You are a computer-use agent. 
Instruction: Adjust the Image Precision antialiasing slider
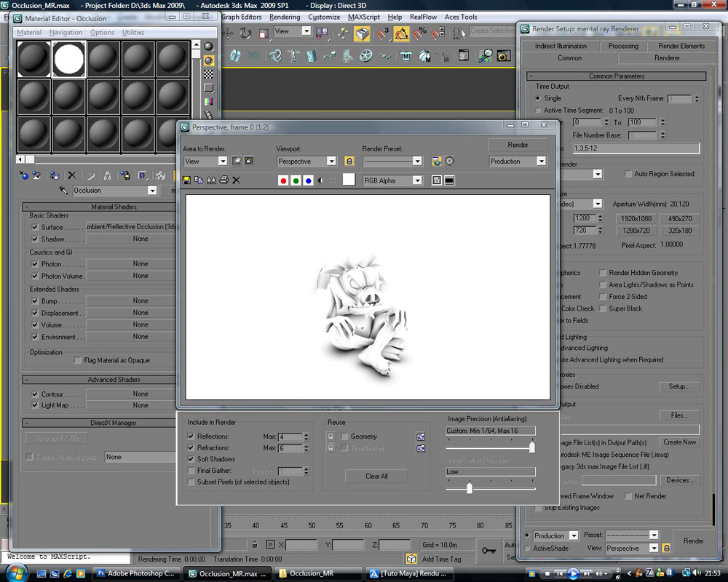531,447
